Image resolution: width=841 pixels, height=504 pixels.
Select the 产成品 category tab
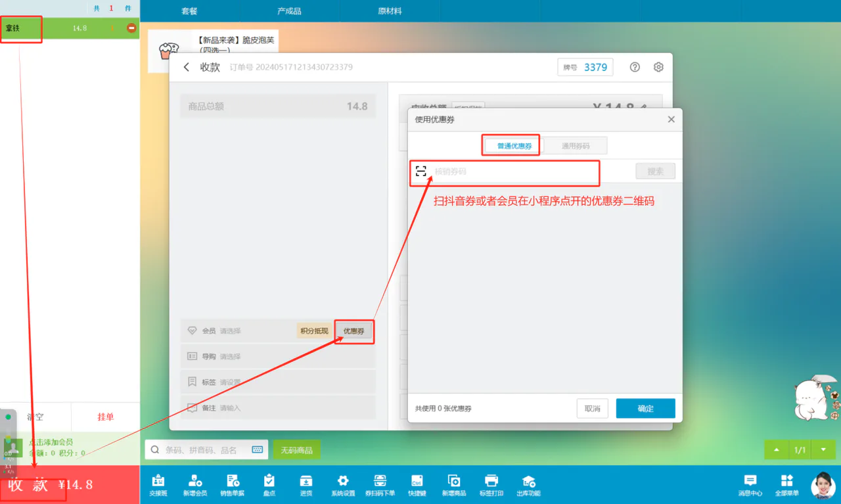pos(289,11)
